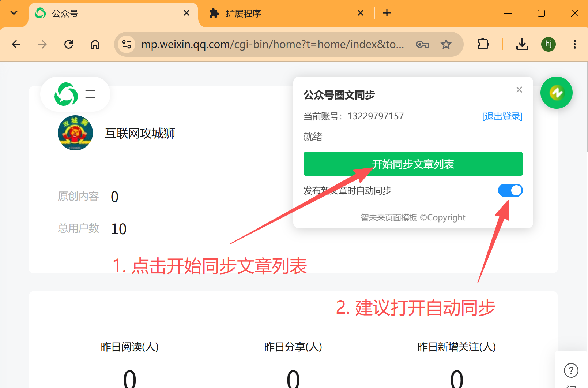Image resolution: width=588 pixels, height=388 pixels.
Task: Click the 互联网攻城狮 account name
Action: pyautogui.click(x=140, y=133)
